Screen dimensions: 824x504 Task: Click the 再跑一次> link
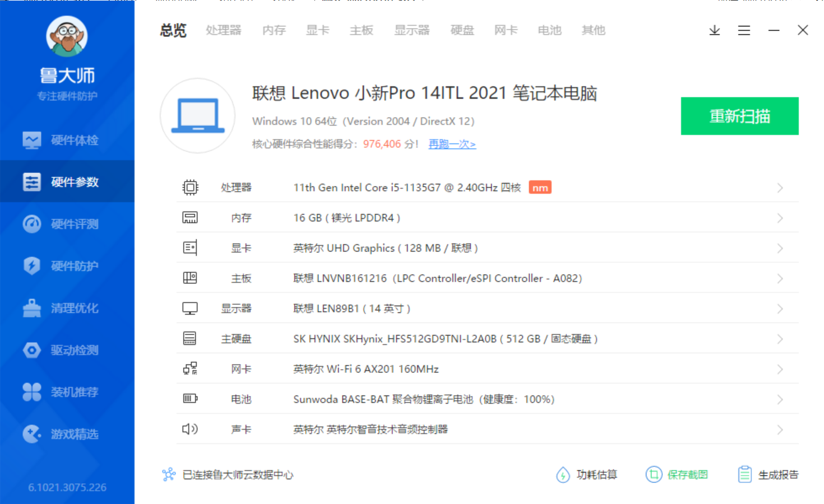(x=452, y=144)
